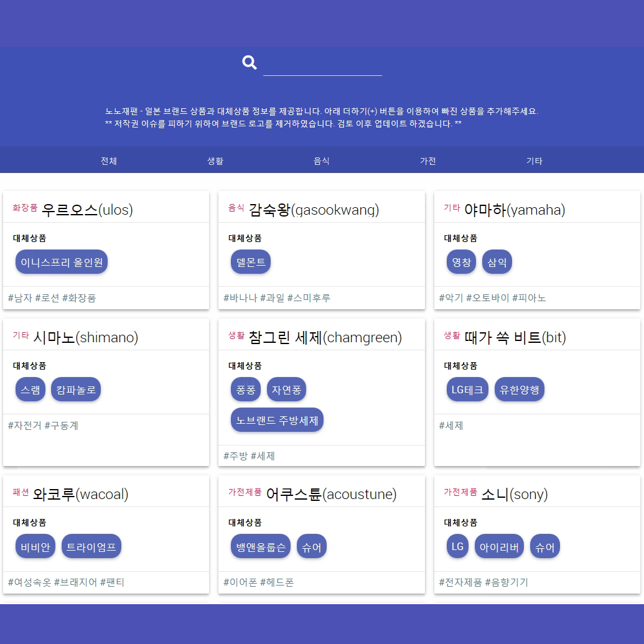Click the 화장품 category label on 우르오스
The height and width of the screenshot is (644, 644).
[25, 207]
